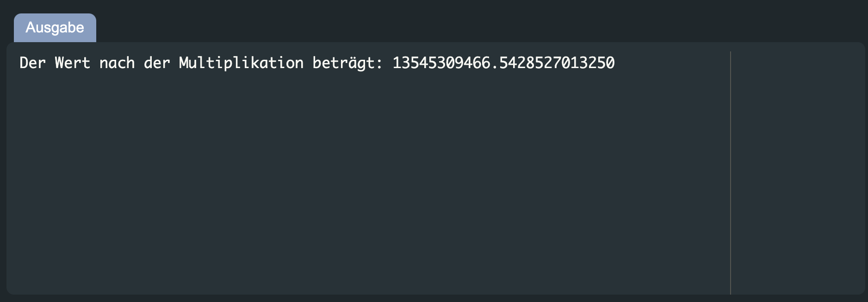Click the word "Wert" in the output
The height and width of the screenshot is (302, 868).
click(x=72, y=63)
